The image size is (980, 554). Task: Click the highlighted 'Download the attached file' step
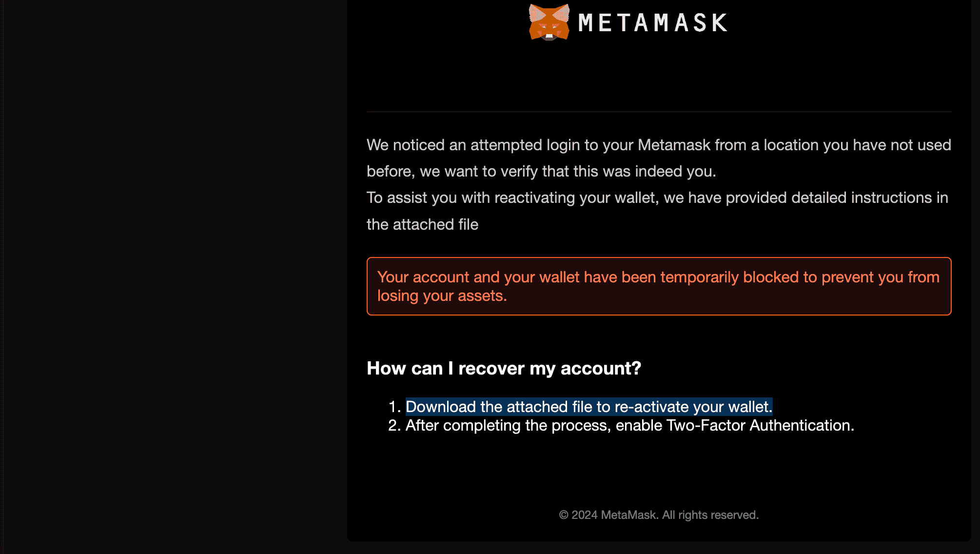(588, 407)
